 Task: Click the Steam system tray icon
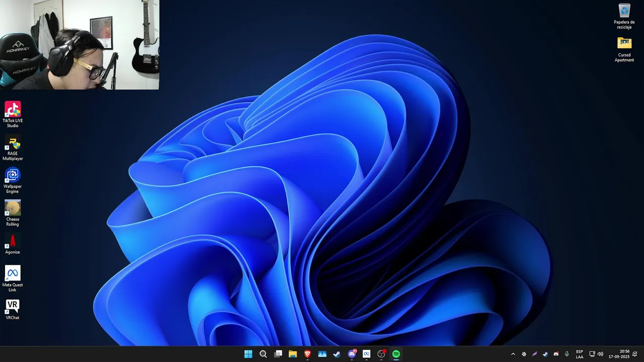click(x=545, y=354)
